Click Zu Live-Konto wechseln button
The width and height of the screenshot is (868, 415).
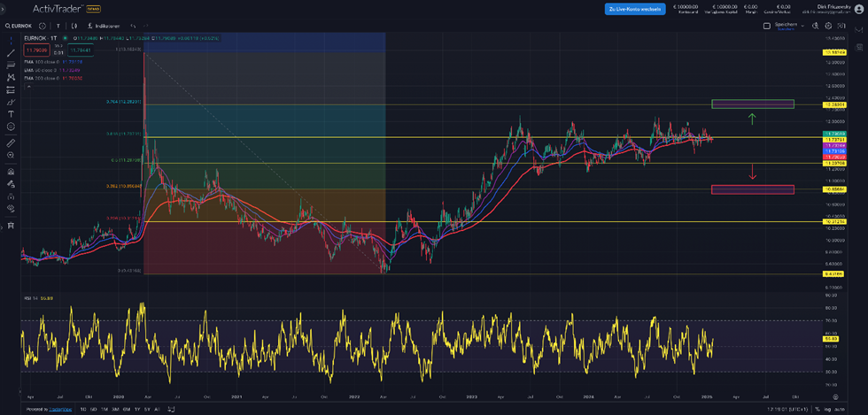[x=635, y=9]
